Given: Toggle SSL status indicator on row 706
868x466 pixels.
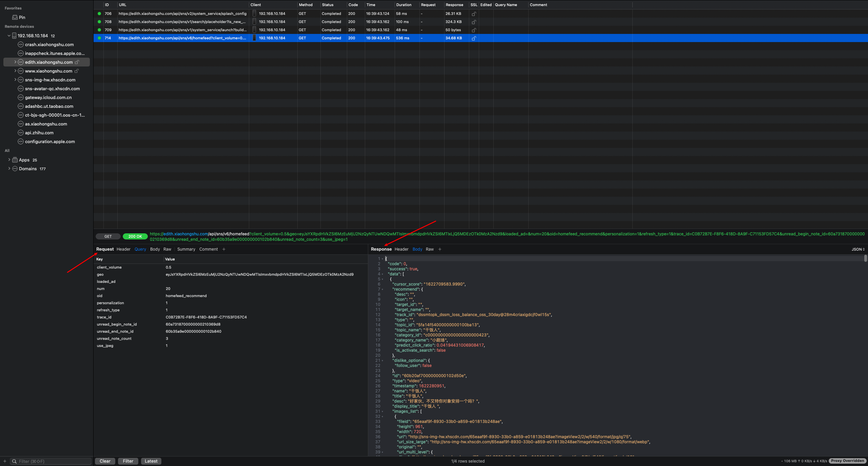Looking at the screenshot, I should [474, 13].
